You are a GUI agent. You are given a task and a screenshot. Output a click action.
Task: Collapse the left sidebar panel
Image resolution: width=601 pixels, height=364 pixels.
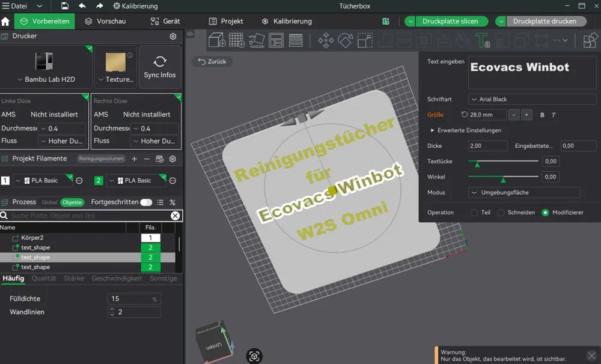coord(190,34)
